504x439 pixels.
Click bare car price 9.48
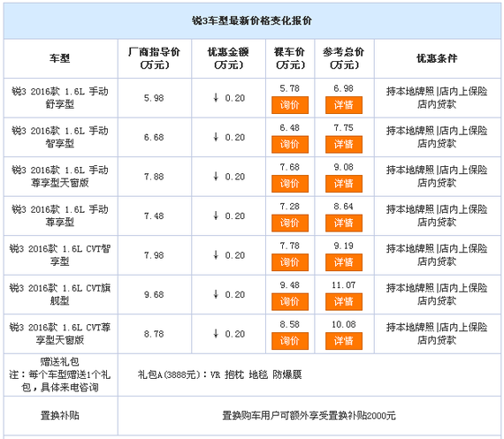[290, 285]
